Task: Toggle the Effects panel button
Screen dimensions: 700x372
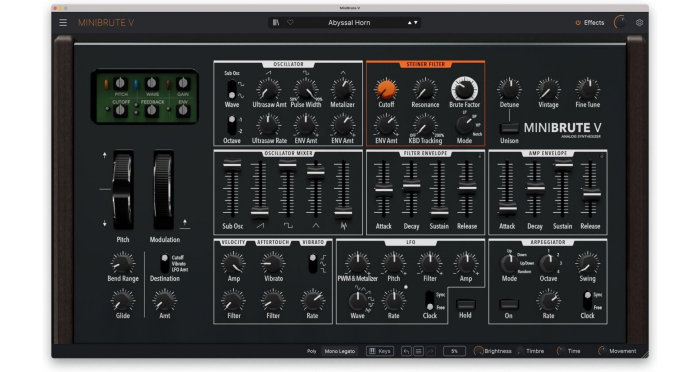Action: [590, 22]
